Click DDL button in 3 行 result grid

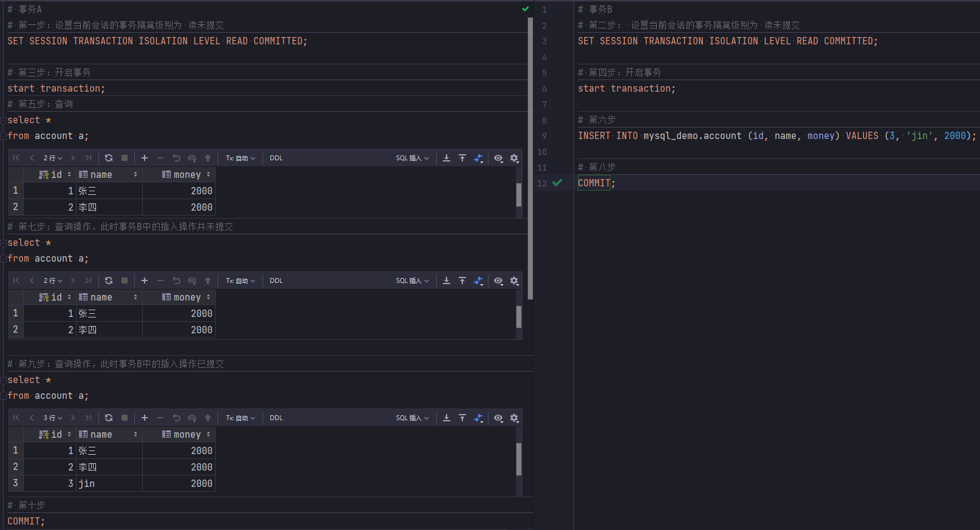click(x=276, y=418)
